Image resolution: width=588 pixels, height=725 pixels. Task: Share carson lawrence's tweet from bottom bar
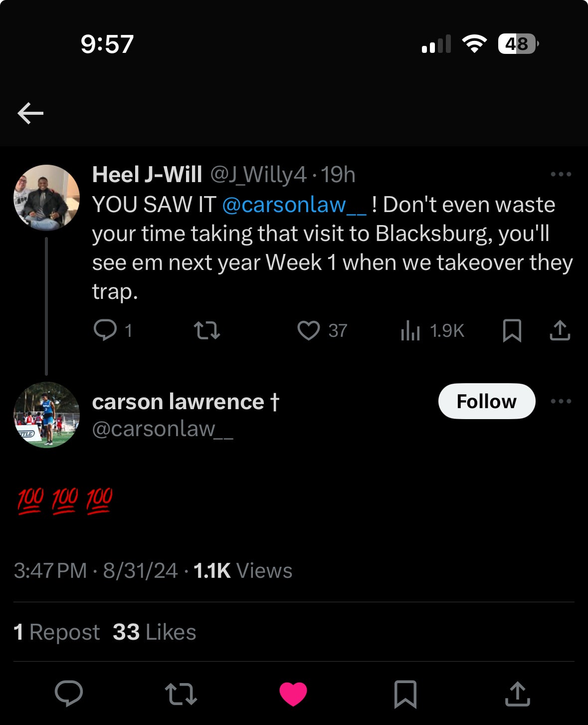pyautogui.click(x=518, y=694)
